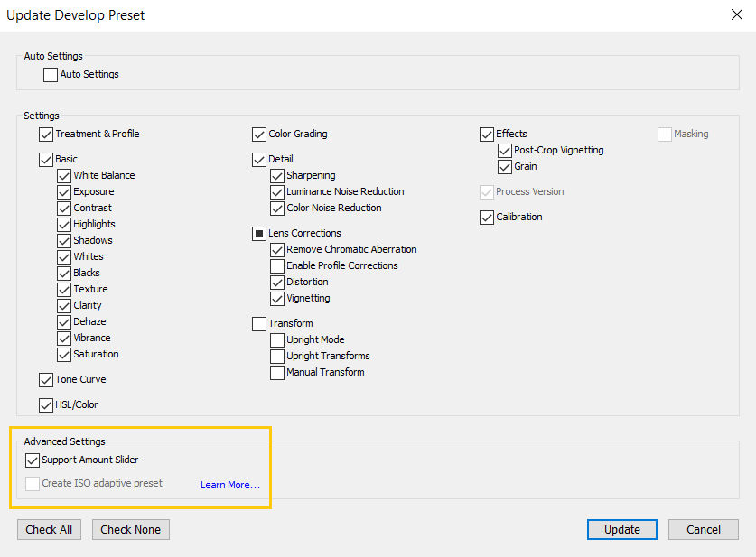This screenshot has height=557, width=756.
Task: Uncheck Post-Crop Vignetting
Action: (x=504, y=150)
